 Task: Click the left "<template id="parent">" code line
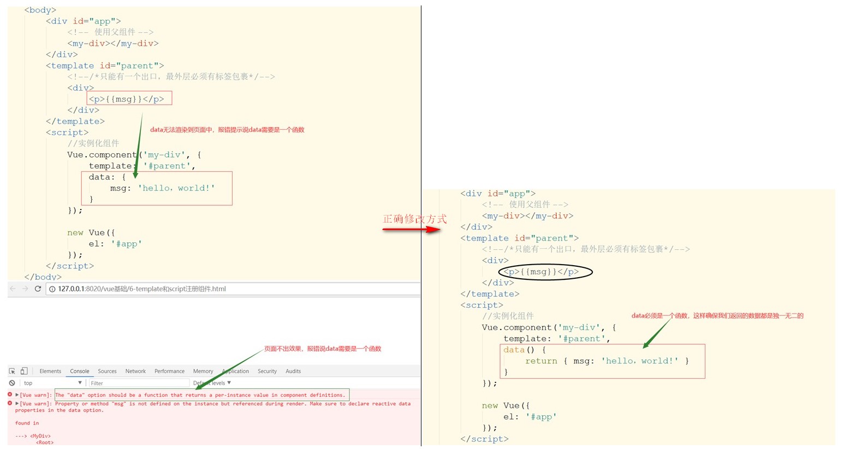pos(105,65)
